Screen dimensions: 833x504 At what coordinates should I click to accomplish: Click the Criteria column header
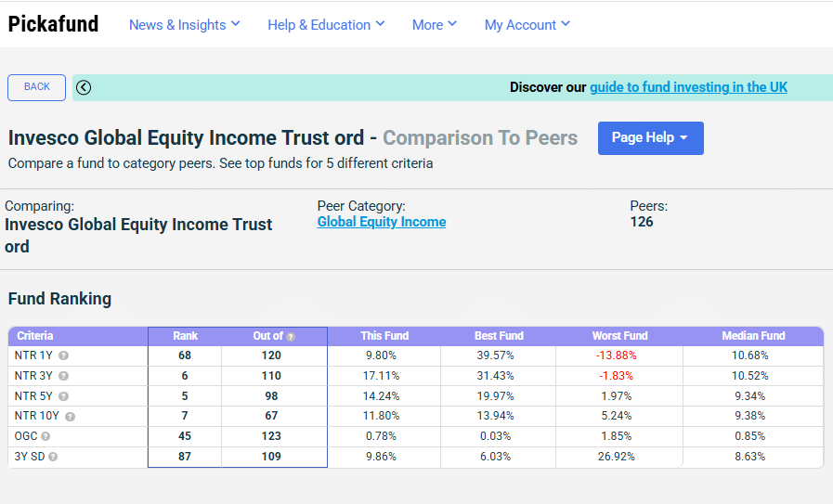tap(35, 336)
